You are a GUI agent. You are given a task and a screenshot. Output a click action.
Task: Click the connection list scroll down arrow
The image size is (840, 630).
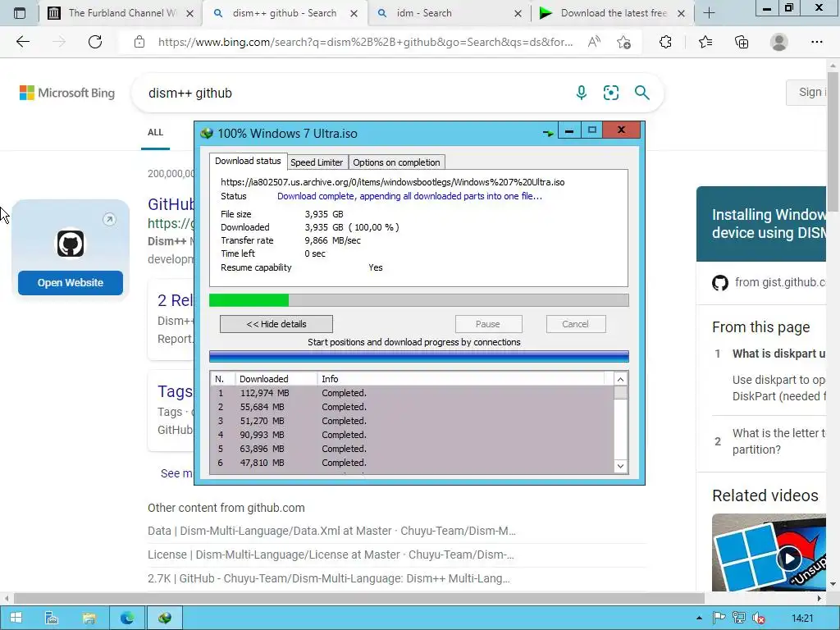620,466
